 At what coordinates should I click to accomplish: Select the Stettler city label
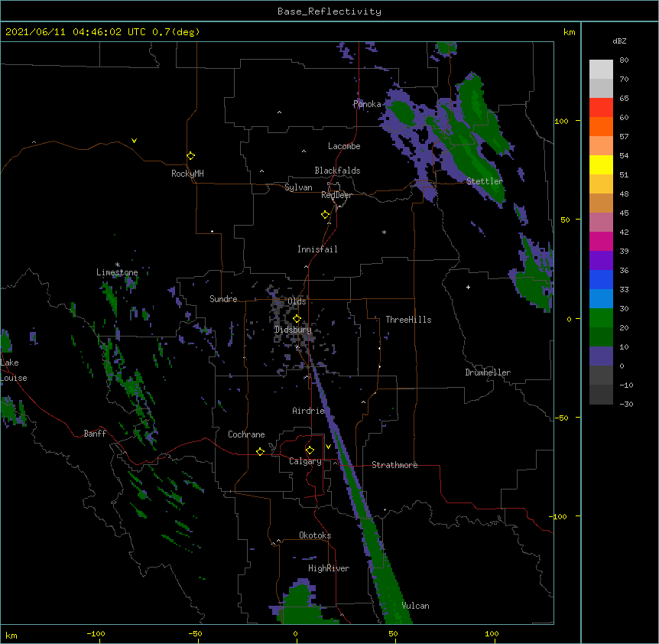(485, 181)
